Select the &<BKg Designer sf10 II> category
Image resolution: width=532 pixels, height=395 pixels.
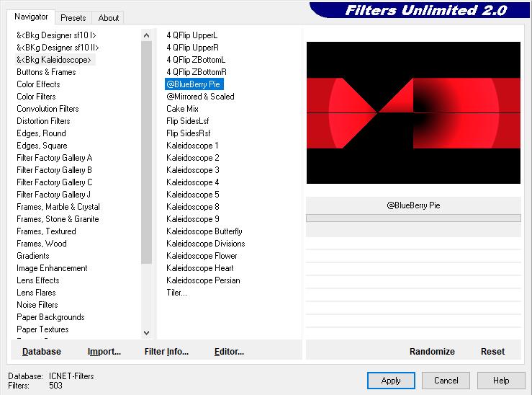[58, 48]
